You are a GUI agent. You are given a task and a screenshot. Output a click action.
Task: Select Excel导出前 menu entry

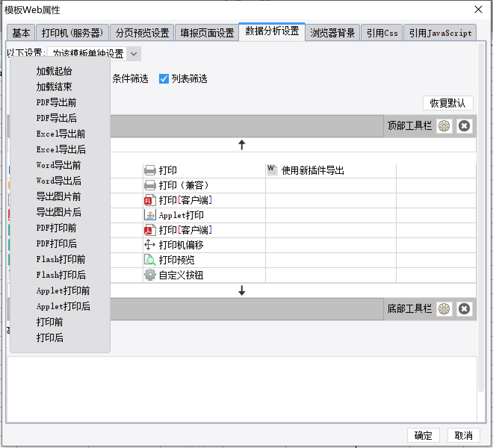coord(60,134)
